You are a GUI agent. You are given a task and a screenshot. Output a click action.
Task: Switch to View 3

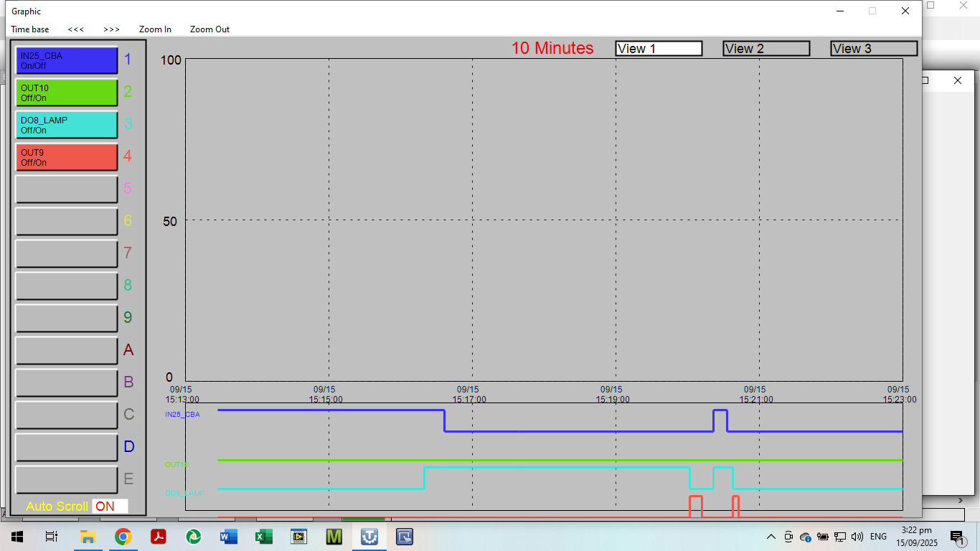[874, 49]
